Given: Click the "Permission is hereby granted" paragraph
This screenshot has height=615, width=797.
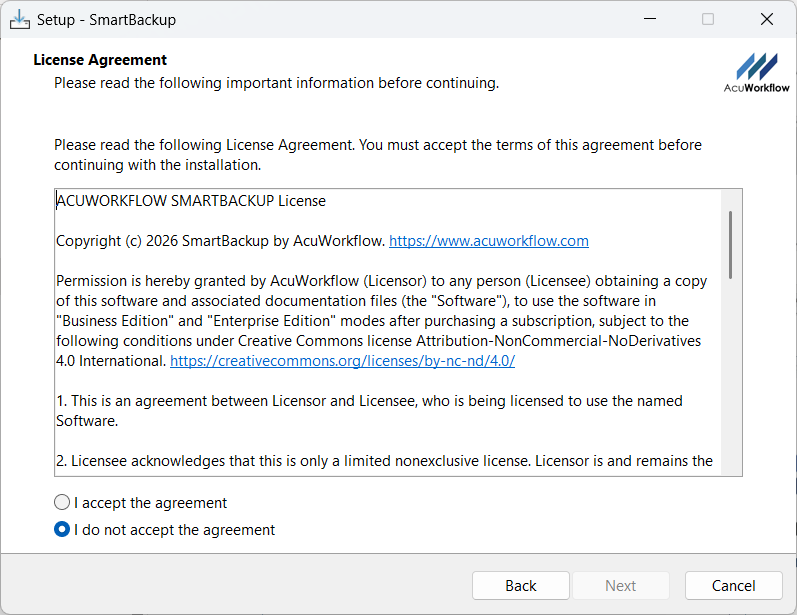Looking at the screenshot, I should 380,321.
